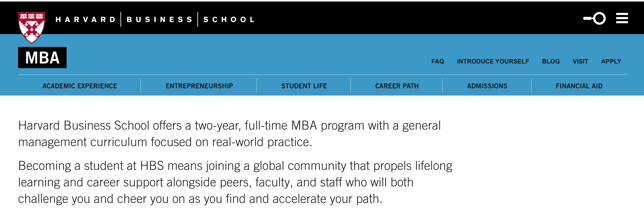Screen dimensions: 644x222
Task: Click the Harvard shield crest logo
Action: click(x=32, y=27)
